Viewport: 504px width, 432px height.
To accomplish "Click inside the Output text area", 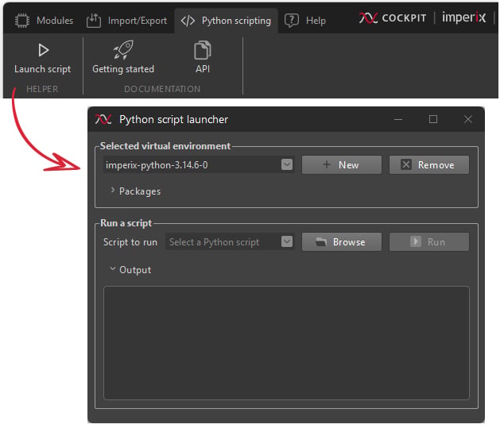I will pos(286,343).
